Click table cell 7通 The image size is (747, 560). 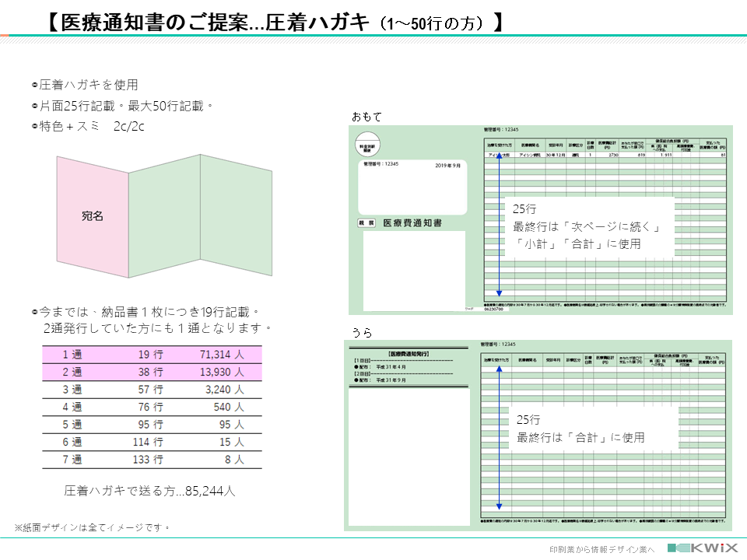click(72, 460)
